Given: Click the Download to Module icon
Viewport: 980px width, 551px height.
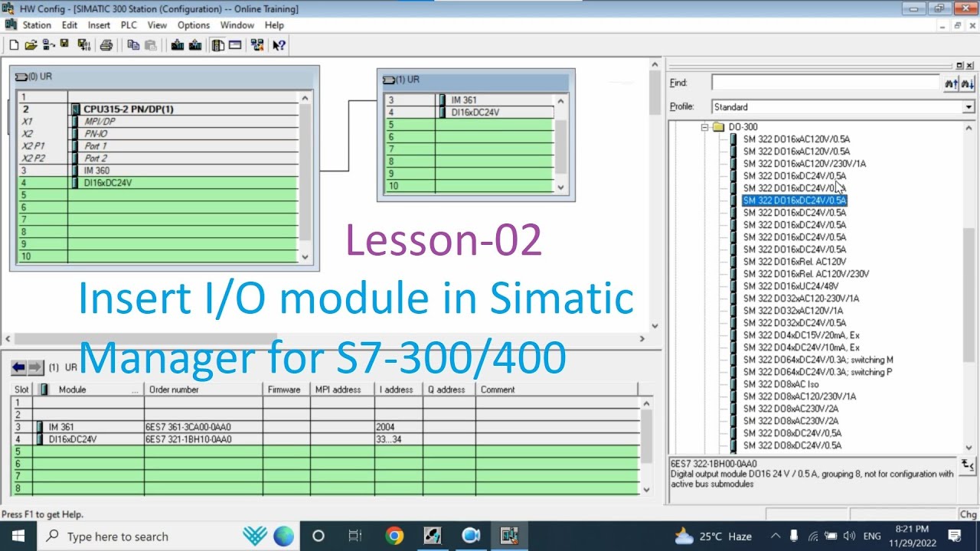Looking at the screenshot, I should pyautogui.click(x=178, y=45).
